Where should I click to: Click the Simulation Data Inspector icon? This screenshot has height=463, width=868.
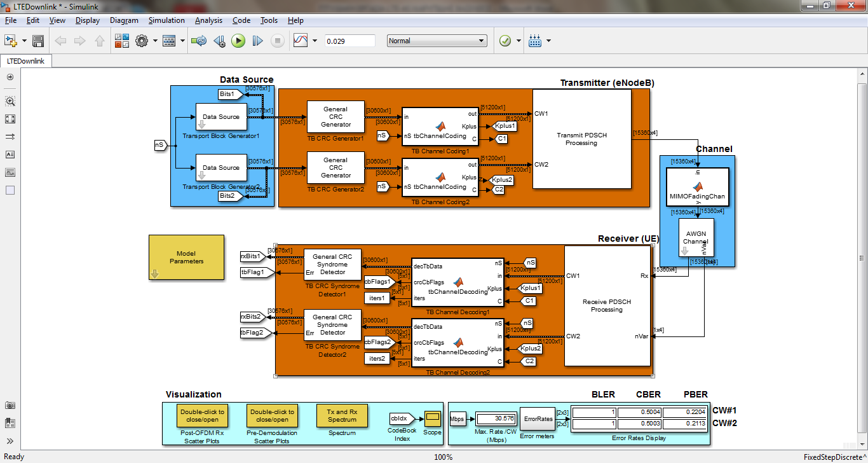click(x=301, y=41)
